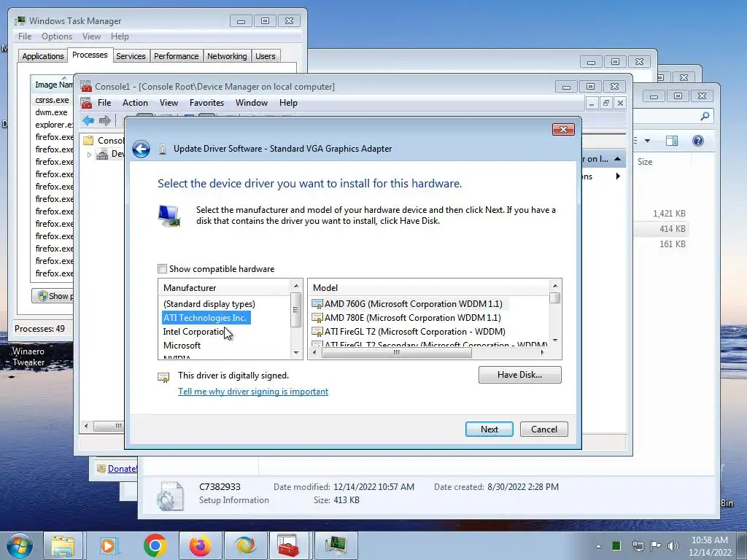The height and width of the screenshot is (560, 747).
Task: Switch to Services tab in Task Manager
Action: tap(131, 56)
